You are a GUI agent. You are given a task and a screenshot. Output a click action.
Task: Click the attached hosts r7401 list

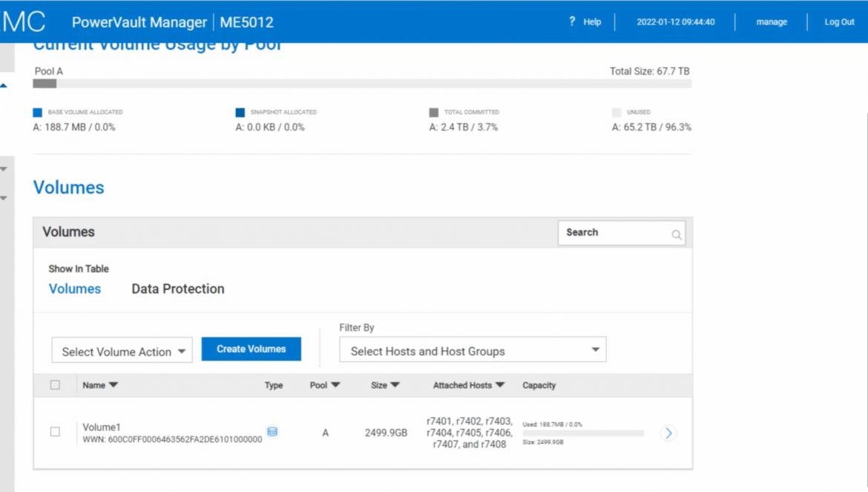(x=470, y=433)
